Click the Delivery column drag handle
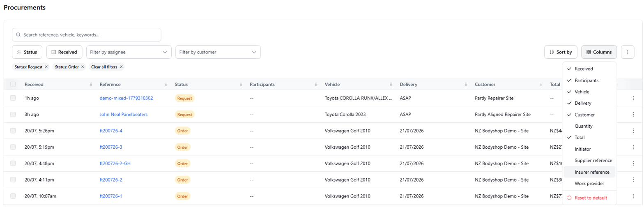The width and height of the screenshot is (644, 207). point(466,85)
